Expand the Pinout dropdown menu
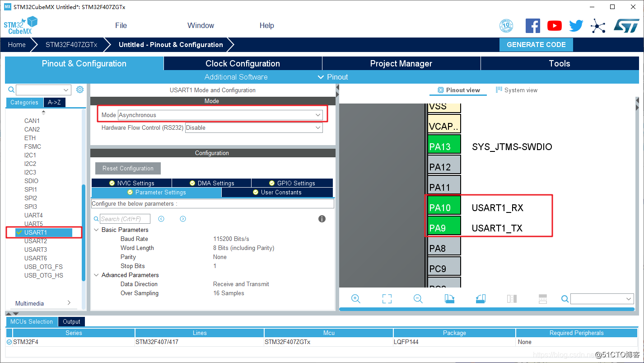644x363 pixels. pyautogui.click(x=333, y=77)
